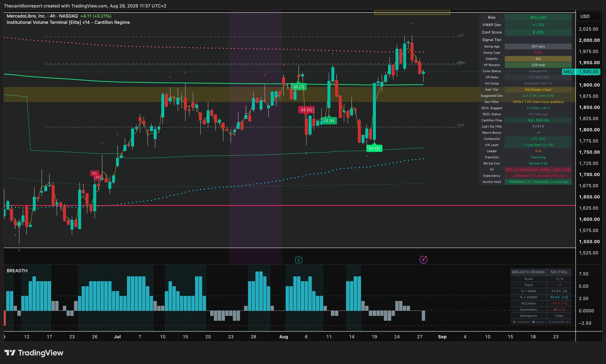Screen dimensions: 606x364
Task: Click the Bd-Eq Corr value Normal 0.34
Action: [538, 164]
